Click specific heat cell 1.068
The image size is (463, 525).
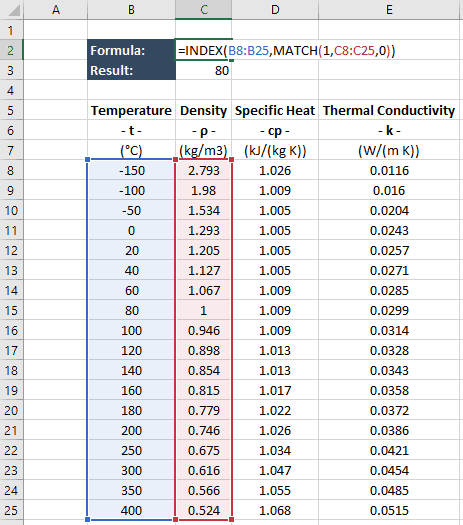point(275,510)
